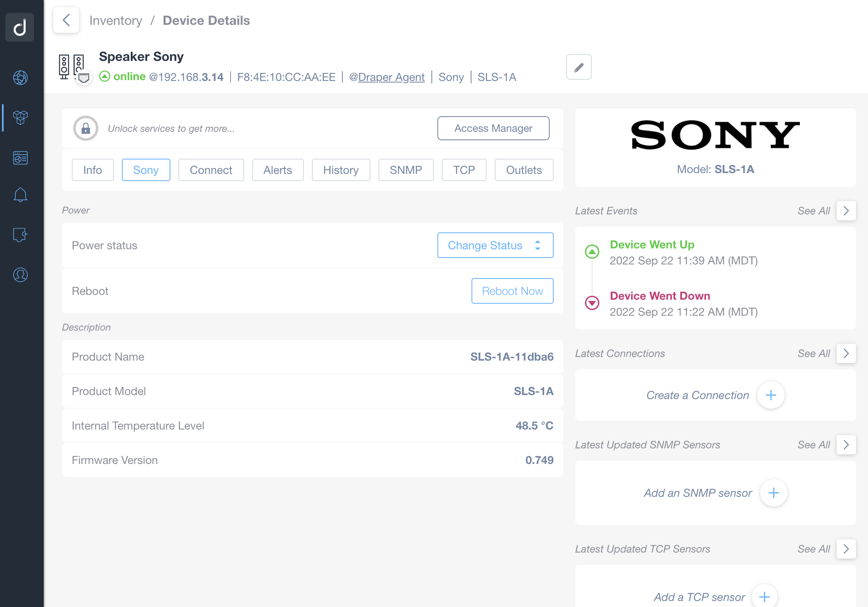Click the lock icon beside Unlock services
Screen dimensions: 868x607
tap(86, 128)
